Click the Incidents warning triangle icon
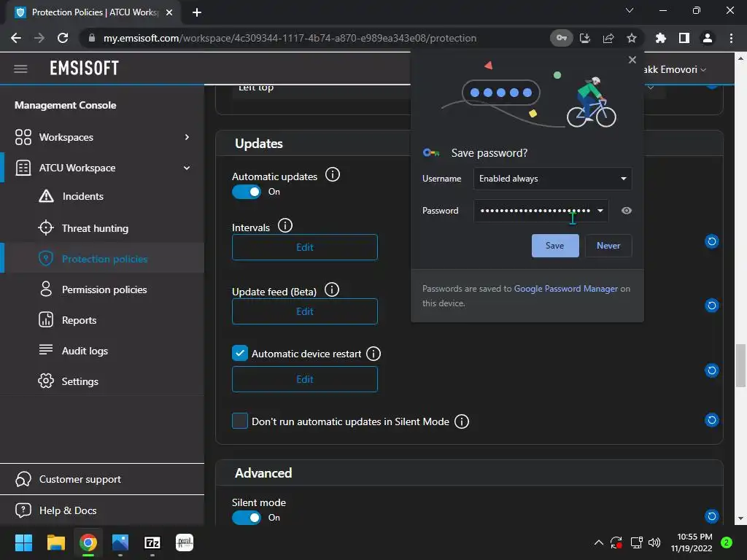Image resolution: width=747 pixels, height=560 pixels. click(46, 195)
